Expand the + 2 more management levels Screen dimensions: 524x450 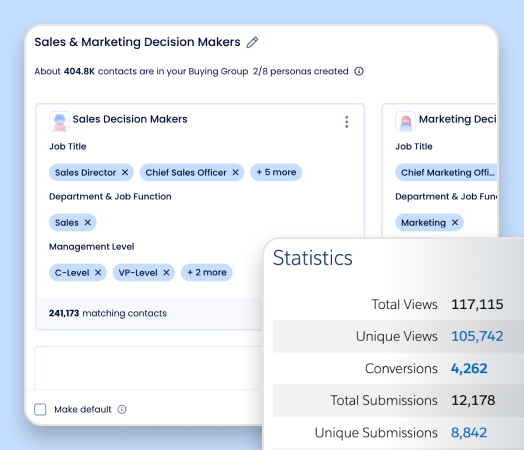pyautogui.click(x=207, y=272)
